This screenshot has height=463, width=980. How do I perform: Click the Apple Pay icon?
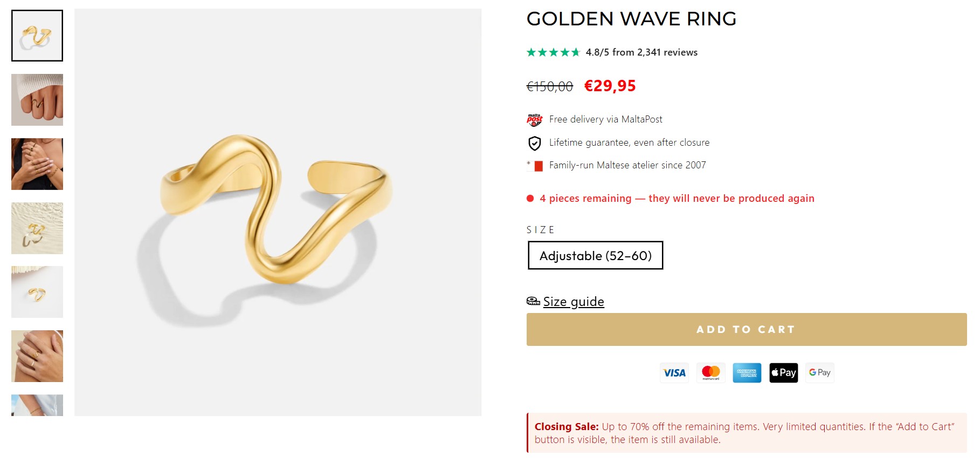[x=783, y=373]
